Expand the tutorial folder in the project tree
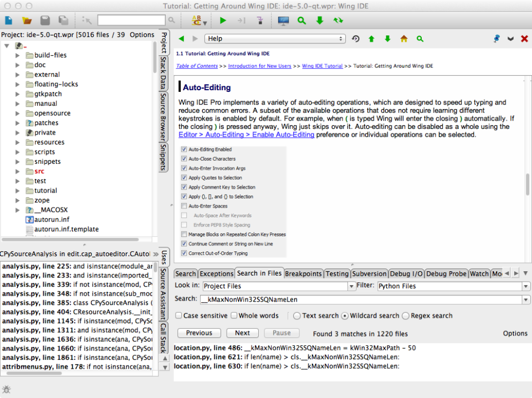This screenshot has height=398, width=532. point(17,190)
